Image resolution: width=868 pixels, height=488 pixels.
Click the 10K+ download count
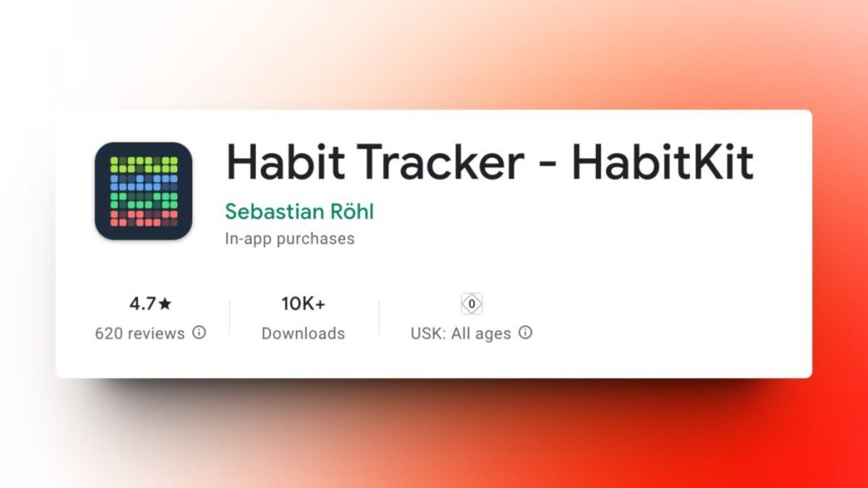(x=303, y=303)
